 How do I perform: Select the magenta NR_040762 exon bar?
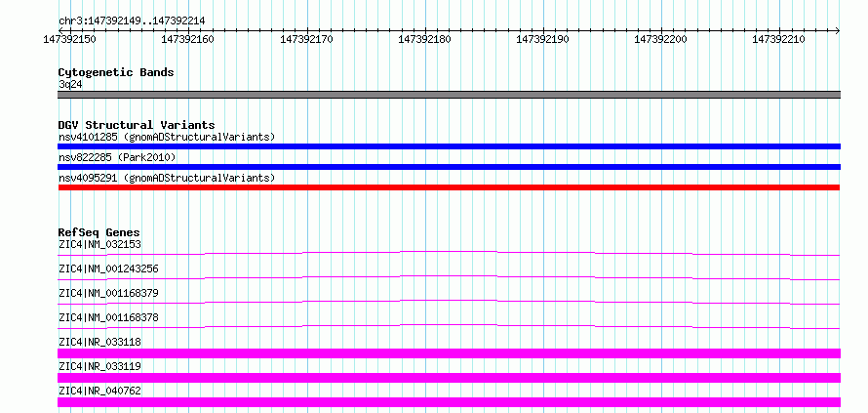[449, 402]
